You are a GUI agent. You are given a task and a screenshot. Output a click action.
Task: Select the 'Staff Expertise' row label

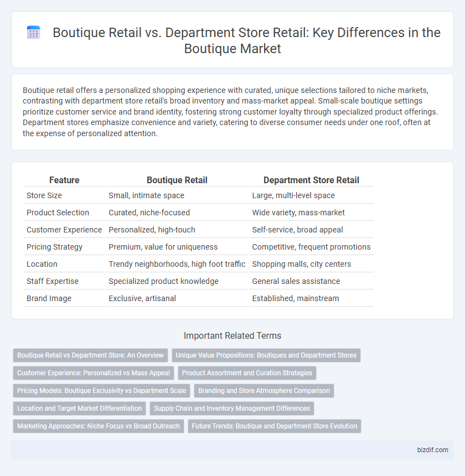coord(53,281)
